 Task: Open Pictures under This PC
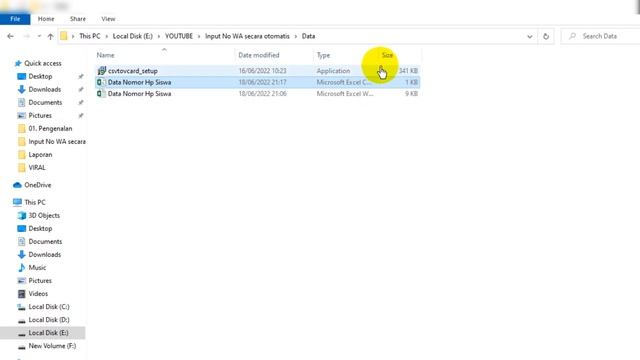(40, 280)
